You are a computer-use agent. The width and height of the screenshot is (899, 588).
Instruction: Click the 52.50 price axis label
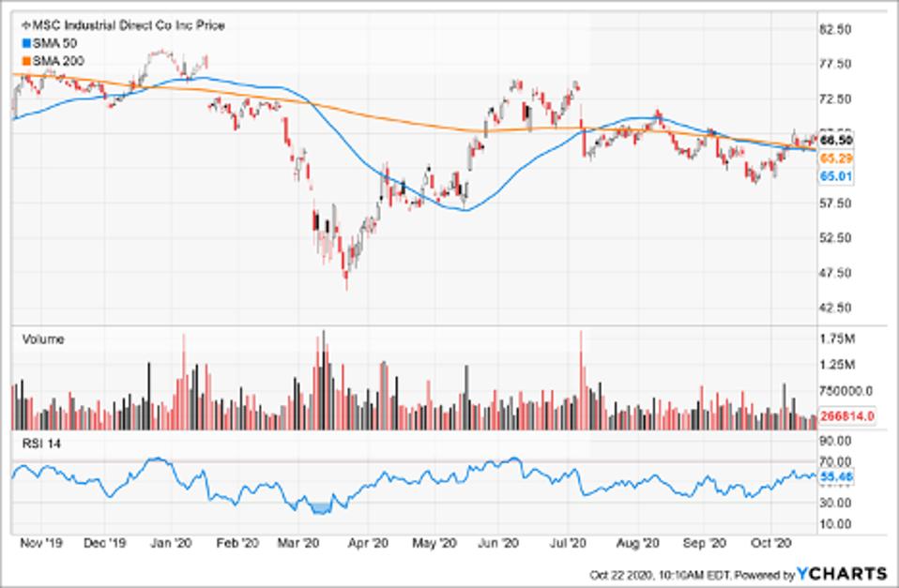pyautogui.click(x=836, y=238)
